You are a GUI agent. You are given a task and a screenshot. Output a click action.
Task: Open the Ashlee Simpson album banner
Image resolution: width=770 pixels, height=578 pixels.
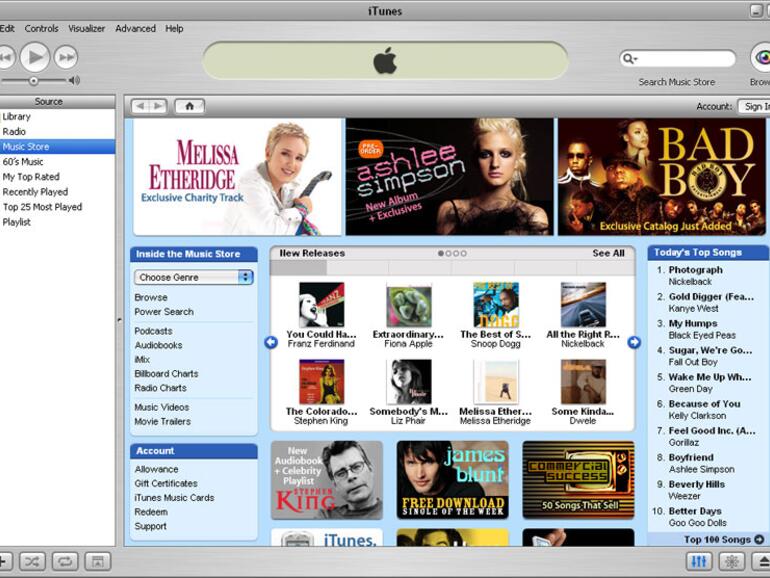click(449, 177)
